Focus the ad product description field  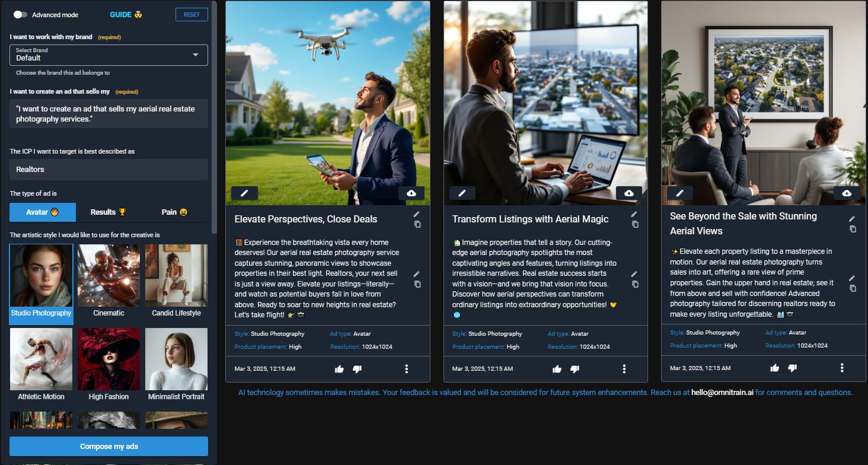tap(108, 113)
